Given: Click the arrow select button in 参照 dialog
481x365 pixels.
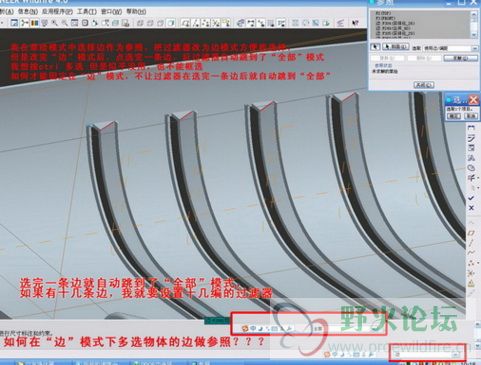Looking at the screenshot, I should (x=375, y=47).
